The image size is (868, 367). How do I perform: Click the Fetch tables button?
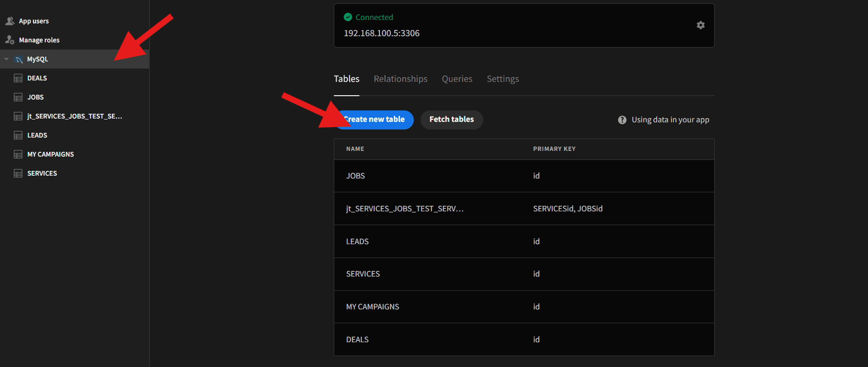point(451,119)
